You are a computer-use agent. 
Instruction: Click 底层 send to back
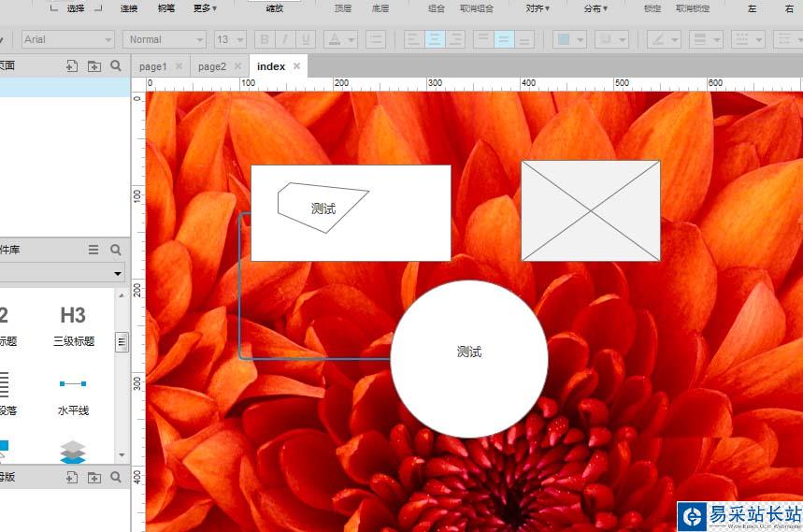click(x=380, y=8)
